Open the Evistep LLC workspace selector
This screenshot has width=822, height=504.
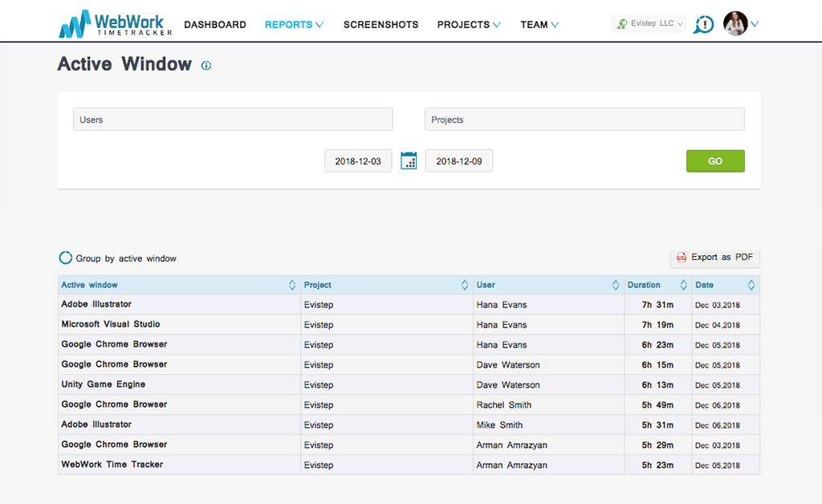(649, 23)
